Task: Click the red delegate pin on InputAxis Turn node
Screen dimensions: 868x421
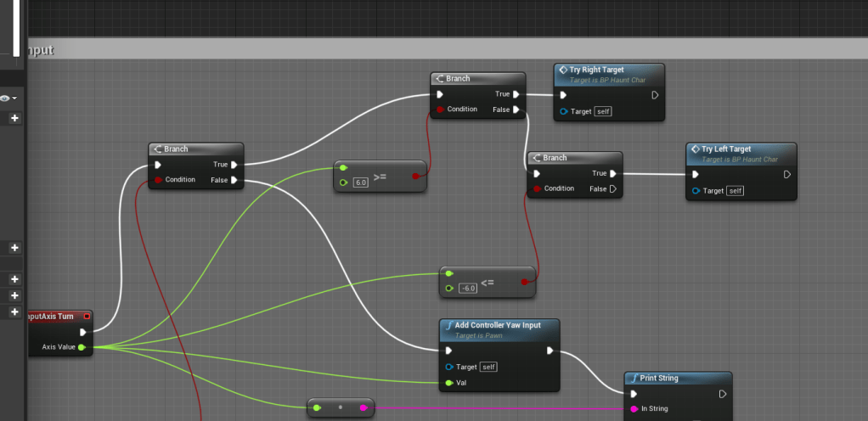Action: (87, 317)
